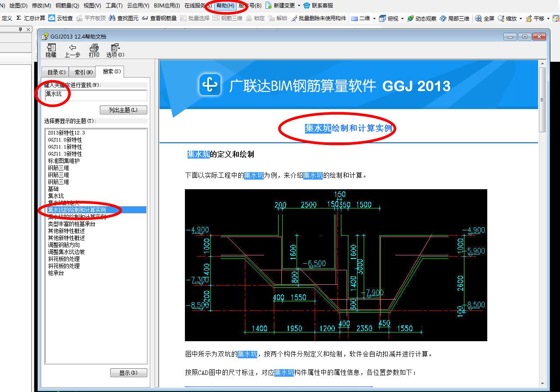Click help content scroll-down arrow

pos(542,384)
